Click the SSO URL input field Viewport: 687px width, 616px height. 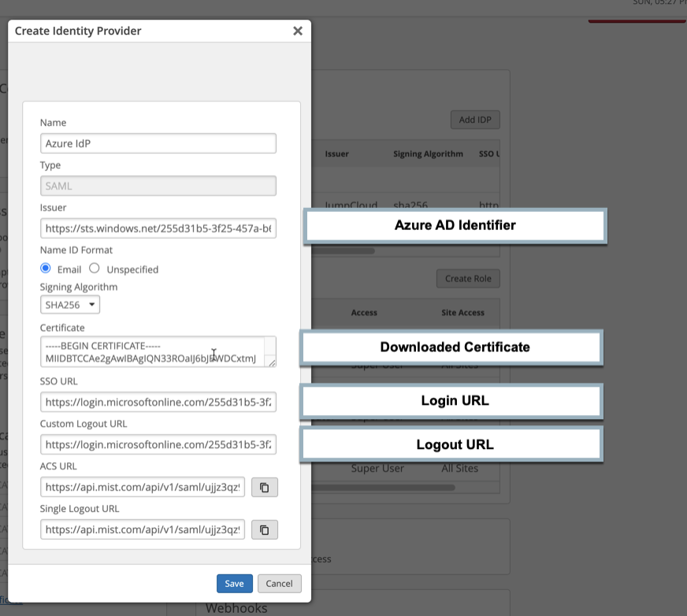pos(158,403)
